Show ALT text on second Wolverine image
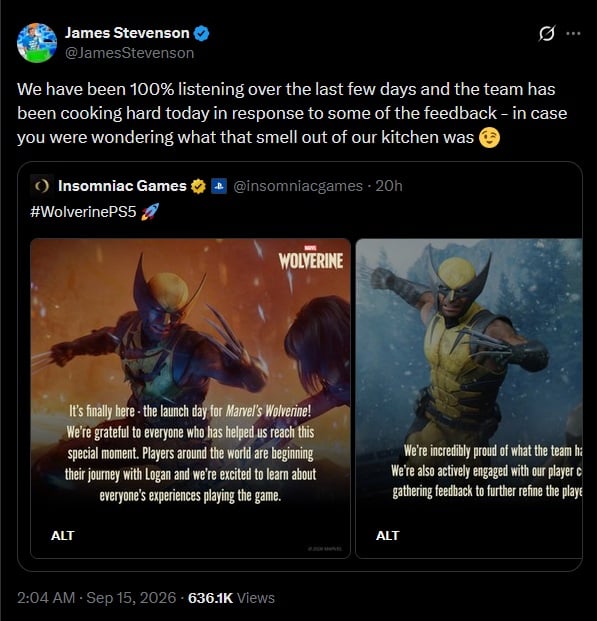The width and height of the screenshot is (597, 621). click(387, 535)
